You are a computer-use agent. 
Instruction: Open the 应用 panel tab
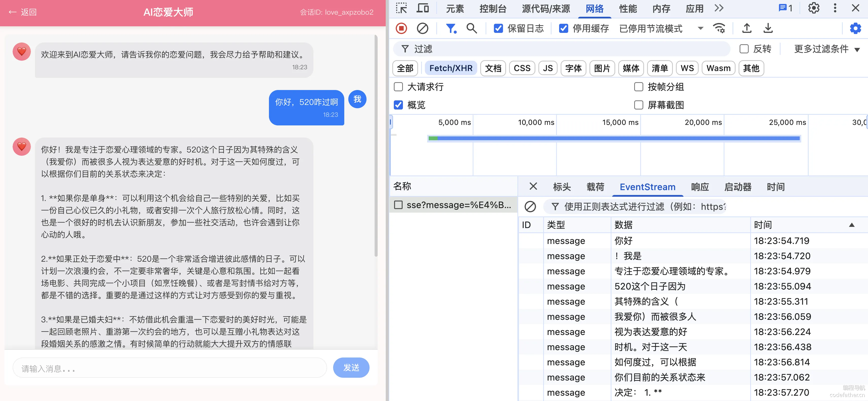coord(694,9)
